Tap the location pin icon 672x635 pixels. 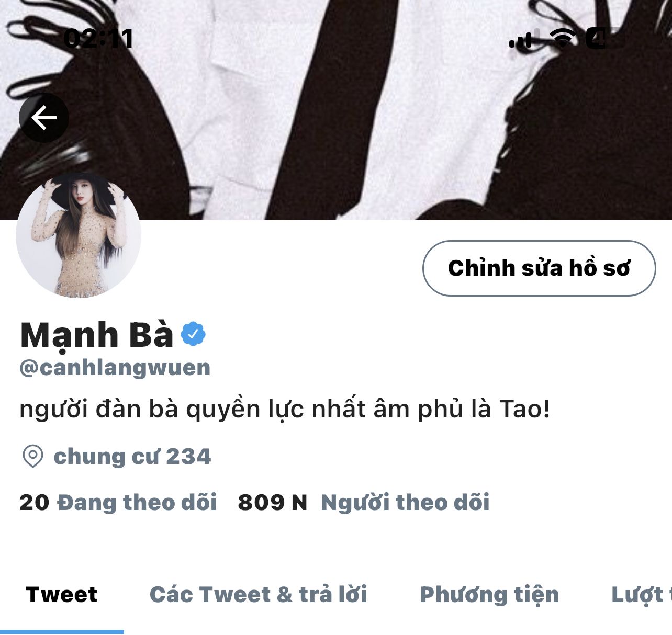33,456
